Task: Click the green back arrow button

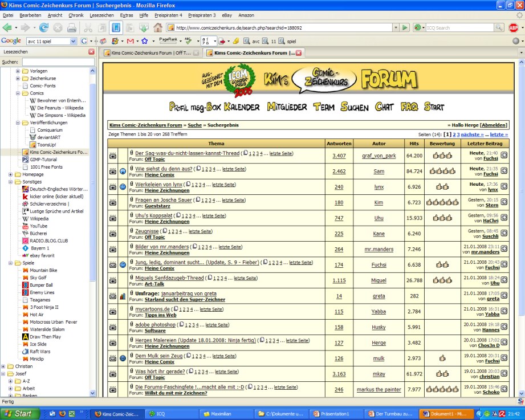Action: pos(7,27)
